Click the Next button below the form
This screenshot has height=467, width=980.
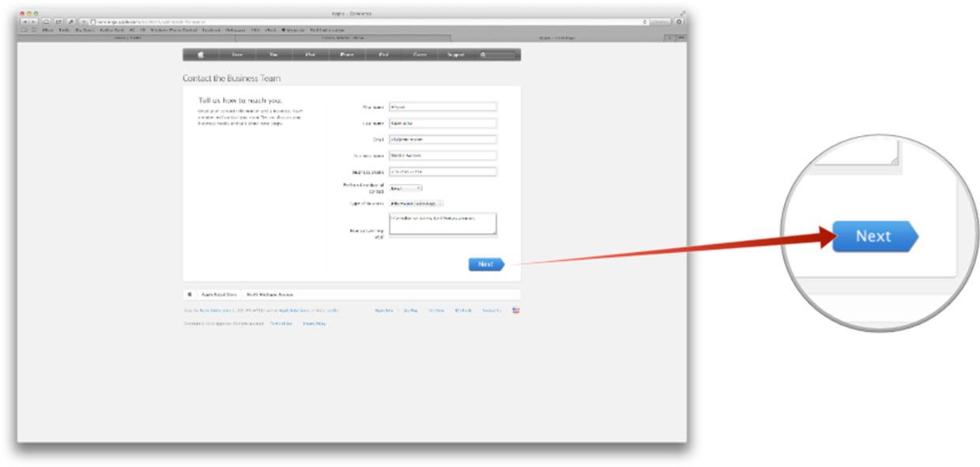point(485,265)
